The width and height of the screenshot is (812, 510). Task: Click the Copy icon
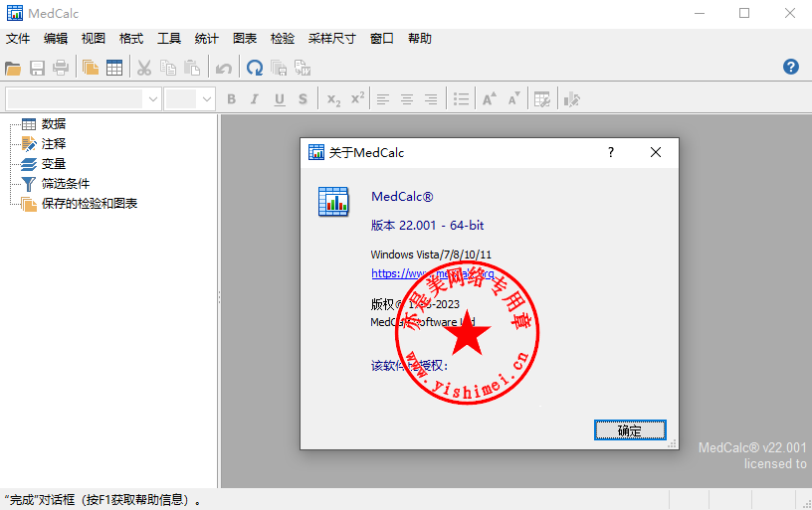click(168, 68)
